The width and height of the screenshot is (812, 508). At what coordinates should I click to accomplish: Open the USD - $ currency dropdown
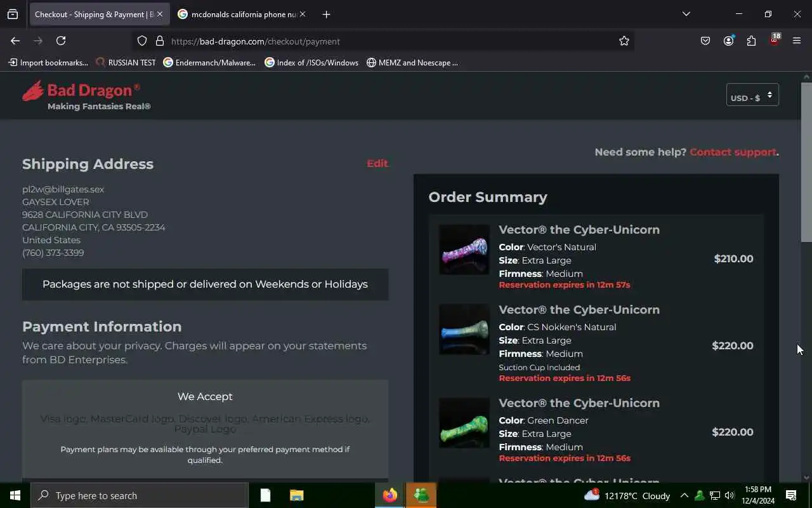(752, 95)
